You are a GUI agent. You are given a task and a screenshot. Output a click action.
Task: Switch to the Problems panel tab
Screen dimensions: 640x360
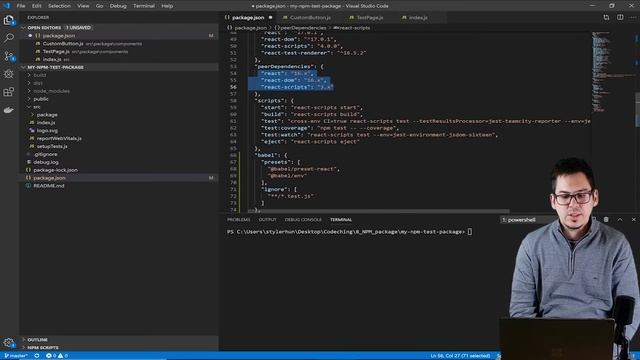point(239,220)
